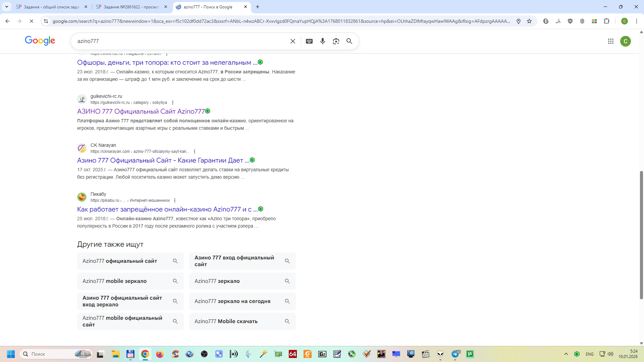Viewport: 644px width, 362px height.
Task: Open Firefox from the Windows taskbar
Action: pos(160,354)
